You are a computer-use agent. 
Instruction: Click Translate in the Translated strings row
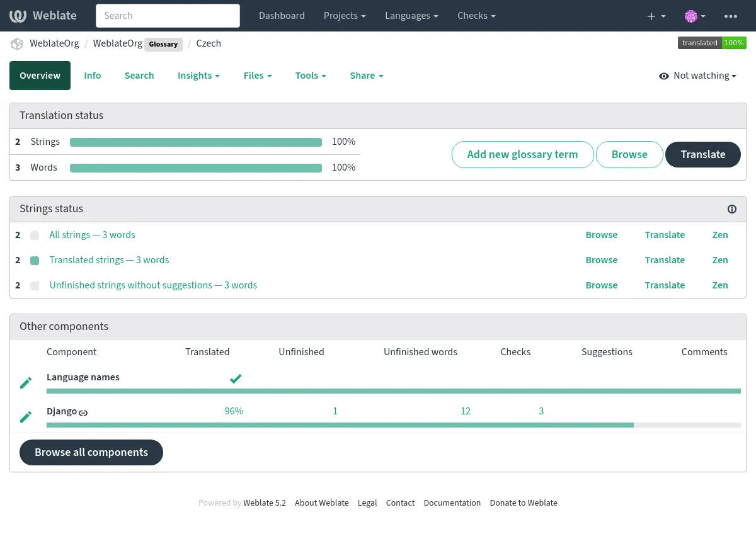(x=665, y=260)
